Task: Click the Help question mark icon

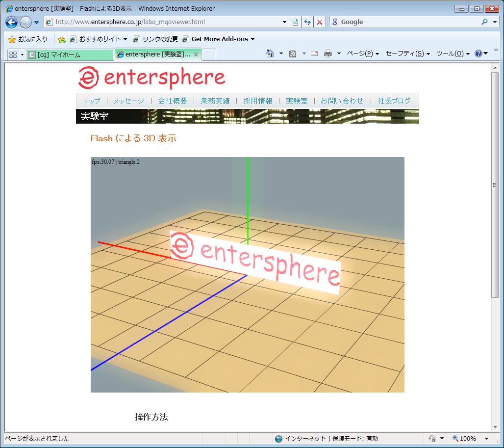Action: 479,53
